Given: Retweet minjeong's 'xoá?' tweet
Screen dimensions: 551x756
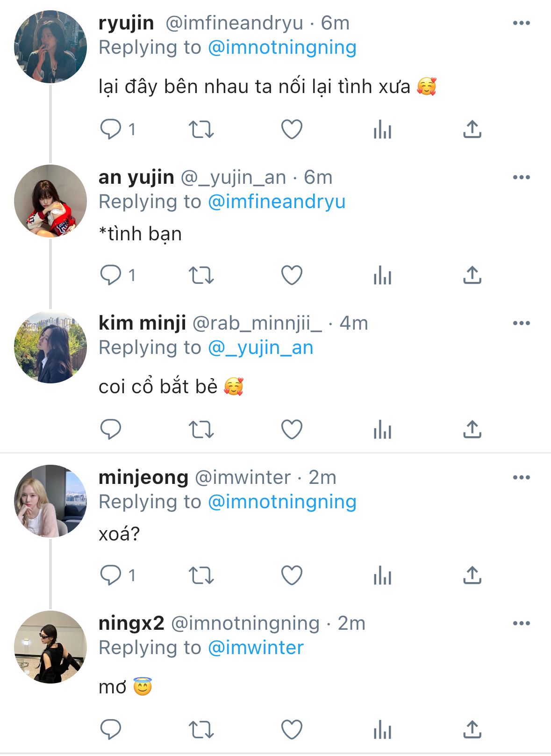Looking at the screenshot, I should (x=201, y=576).
